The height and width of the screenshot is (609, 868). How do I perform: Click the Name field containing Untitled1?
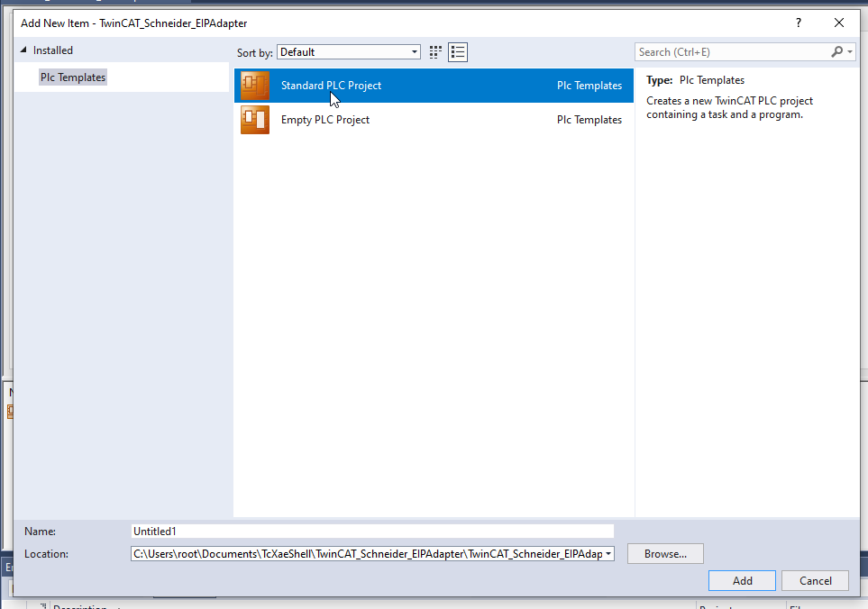click(x=372, y=531)
